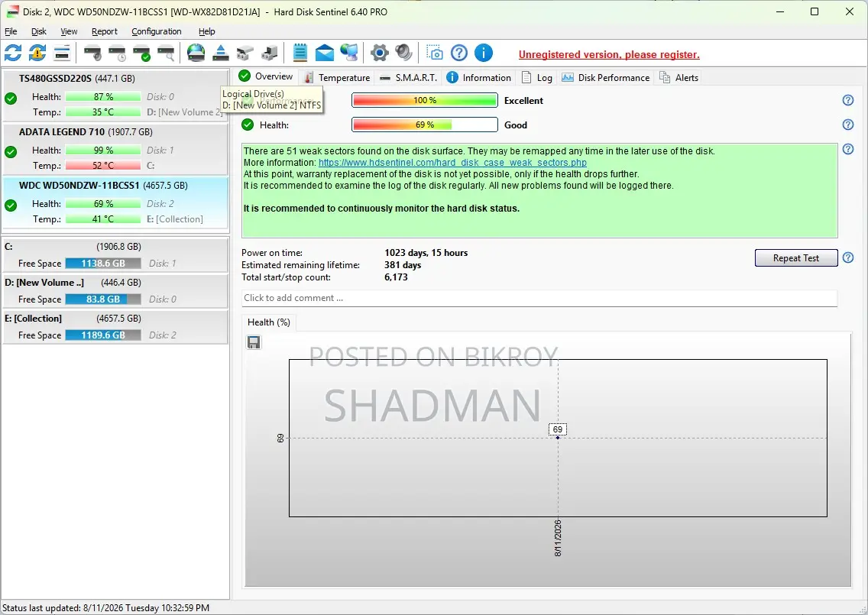Select the Health (%) chart tab
The image size is (868, 615).
[269, 322]
